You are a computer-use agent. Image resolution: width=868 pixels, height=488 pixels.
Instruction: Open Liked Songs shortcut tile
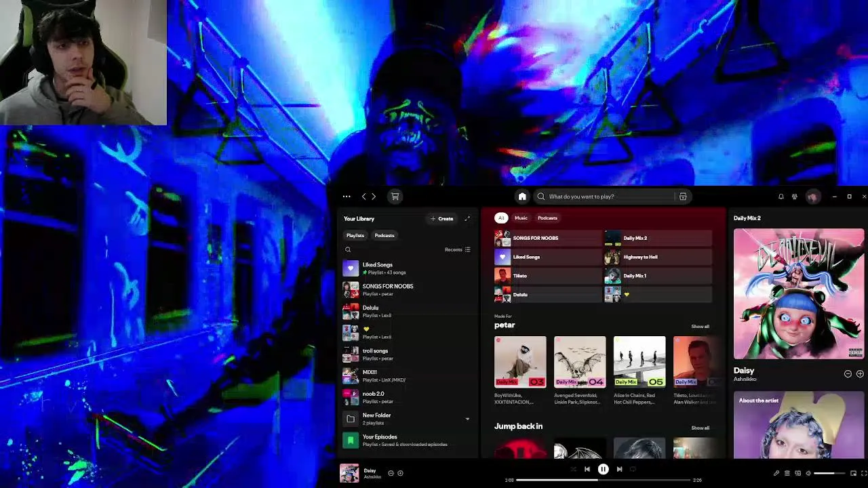pos(548,257)
